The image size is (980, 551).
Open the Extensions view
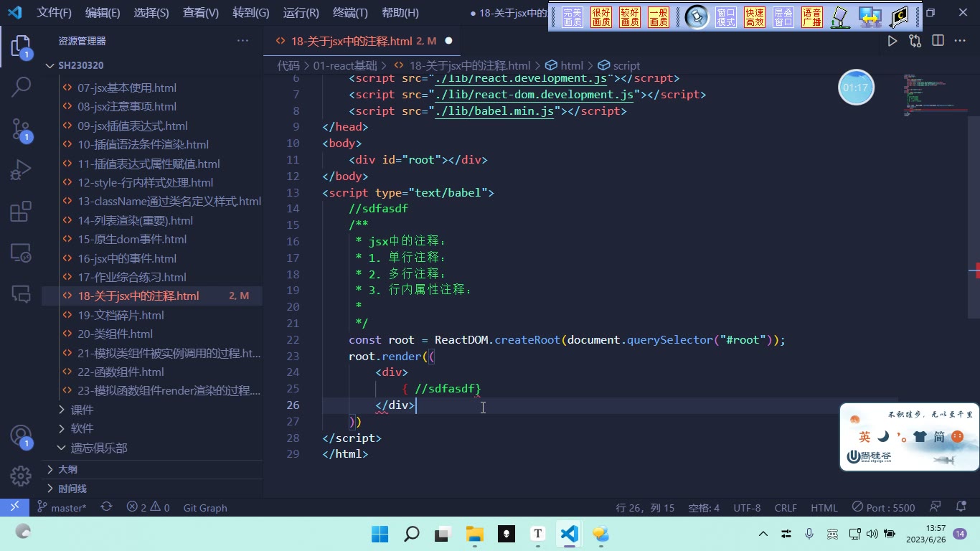point(21,212)
